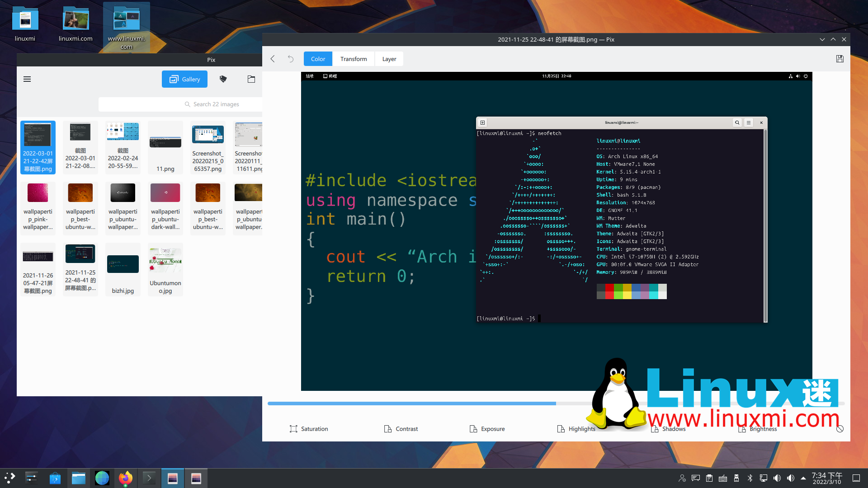Open the removable USB device tray icon
Image resolution: width=868 pixels, height=488 pixels.
pos(736,478)
